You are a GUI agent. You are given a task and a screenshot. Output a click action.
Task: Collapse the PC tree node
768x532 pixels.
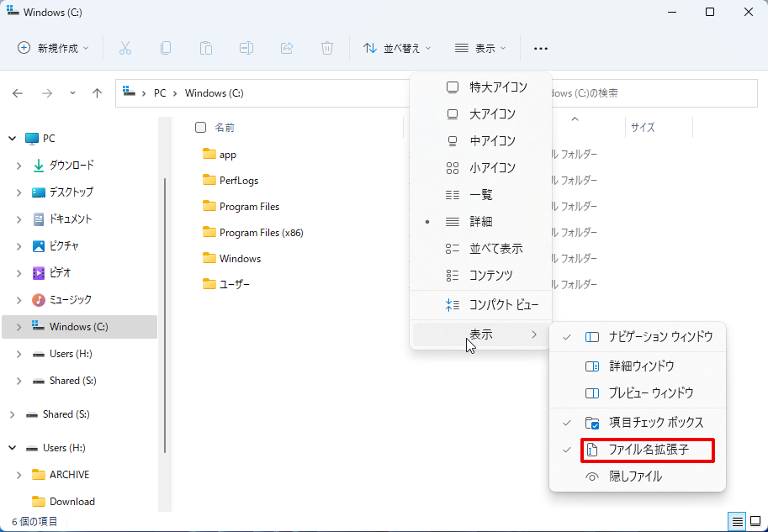13,139
